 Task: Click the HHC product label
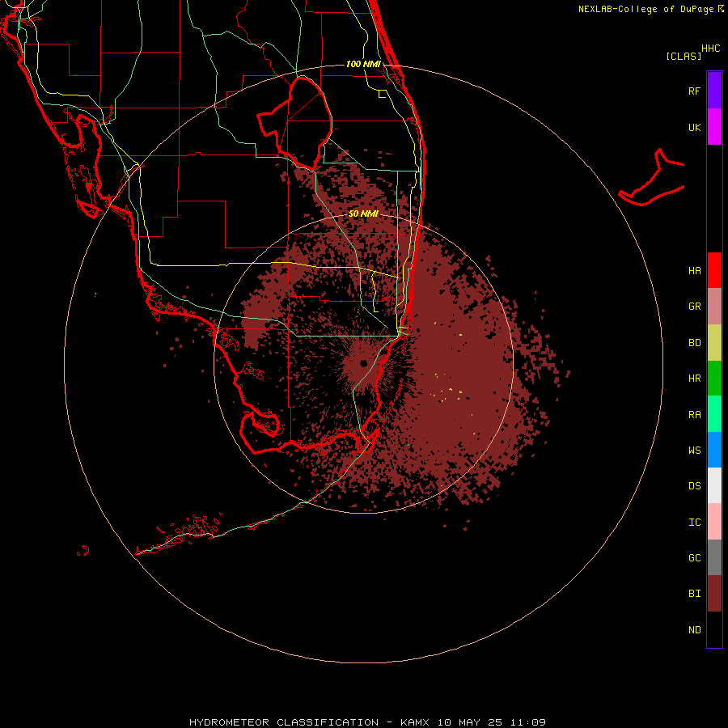[x=710, y=49]
